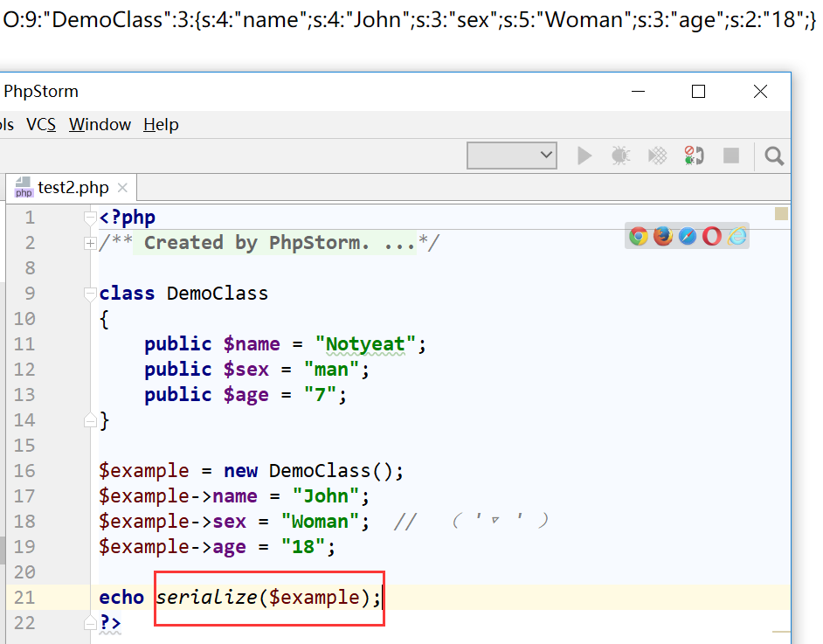Click the php file icon on test2.php tab

point(24,187)
